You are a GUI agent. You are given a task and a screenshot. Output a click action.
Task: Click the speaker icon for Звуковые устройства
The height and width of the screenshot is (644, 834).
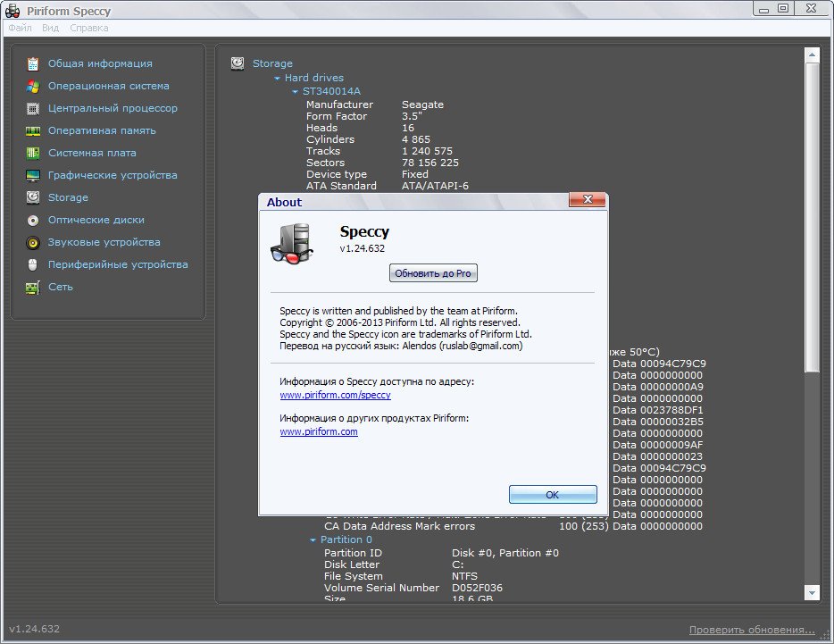(x=33, y=243)
